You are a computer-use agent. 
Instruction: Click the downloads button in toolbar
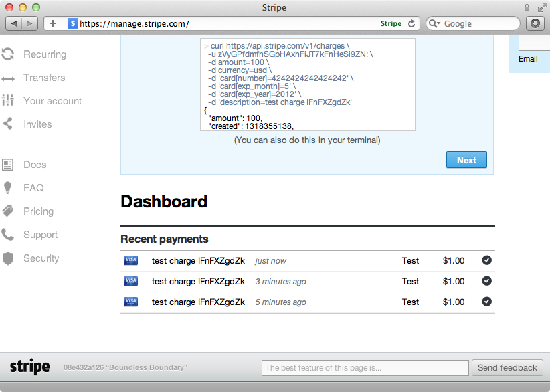pos(535,23)
